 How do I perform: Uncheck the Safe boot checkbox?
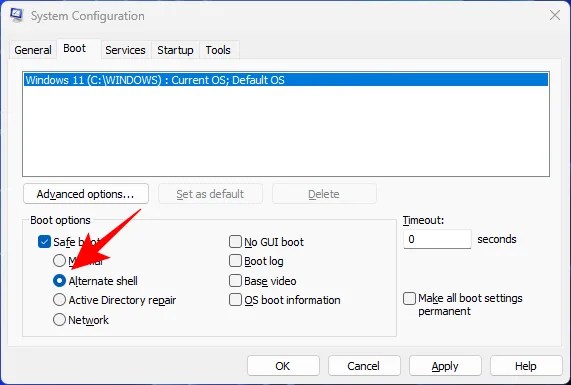click(44, 241)
